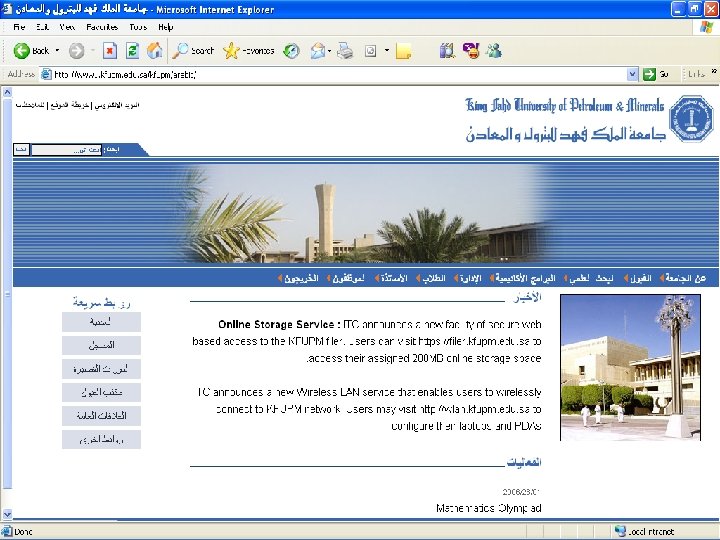Viewport: 720px width, 540px height.
Task: Click the Edit page toolbar icon
Action: pyautogui.click(x=371, y=51)
